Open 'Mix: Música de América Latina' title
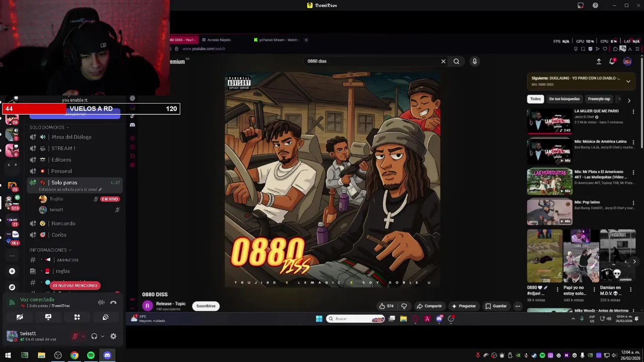 pos(600,142)
